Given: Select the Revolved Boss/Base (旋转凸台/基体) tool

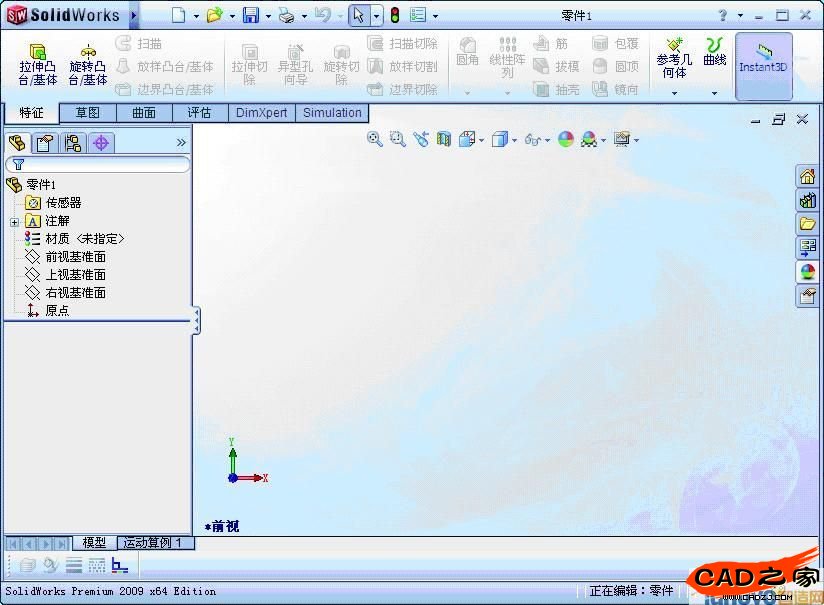Looking at the screenshot, I should point(88,64).
